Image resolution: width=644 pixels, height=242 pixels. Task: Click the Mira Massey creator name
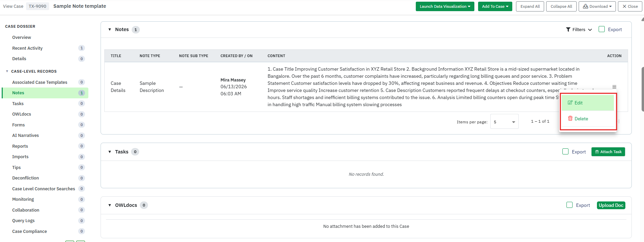pyautogui.click(x=233, y=80)
